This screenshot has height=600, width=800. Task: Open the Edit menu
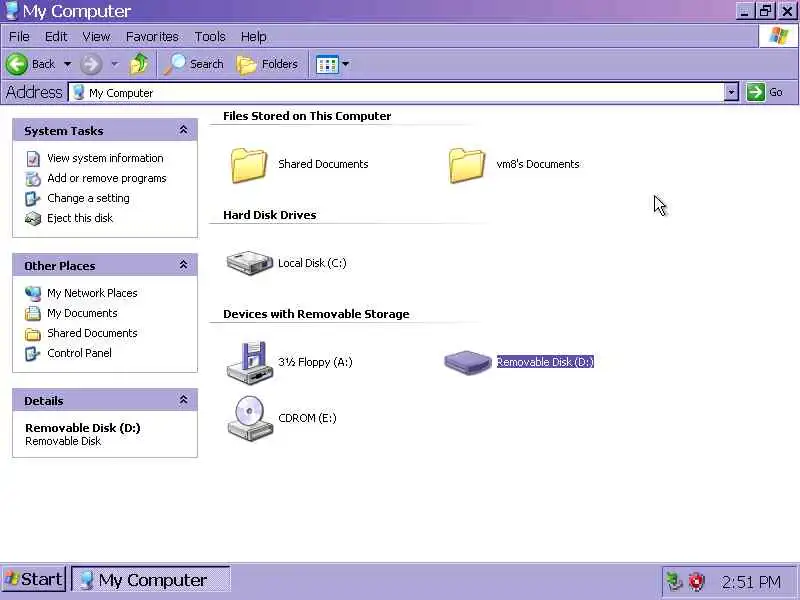[56, 37]
